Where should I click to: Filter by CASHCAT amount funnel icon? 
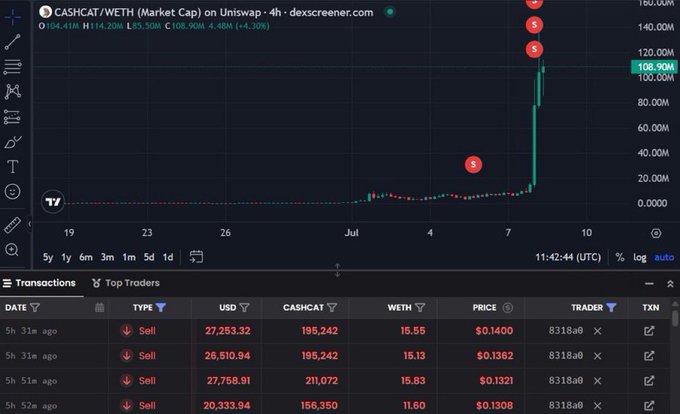(x=332, y=307)
